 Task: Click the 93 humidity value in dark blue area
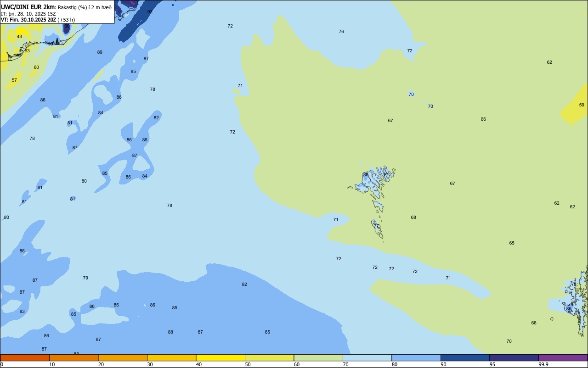(x=150, y=11)
